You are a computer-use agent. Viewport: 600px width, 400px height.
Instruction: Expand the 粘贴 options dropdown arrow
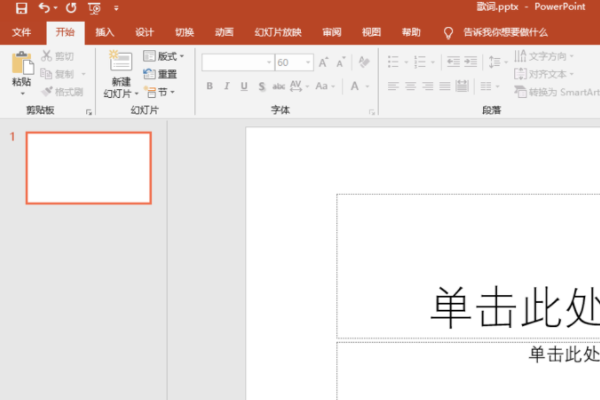tap(22, 93)
